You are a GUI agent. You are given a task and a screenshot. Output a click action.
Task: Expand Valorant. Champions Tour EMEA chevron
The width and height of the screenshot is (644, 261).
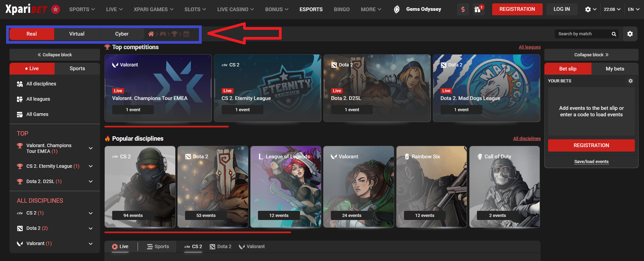click(x=90, y=148)
